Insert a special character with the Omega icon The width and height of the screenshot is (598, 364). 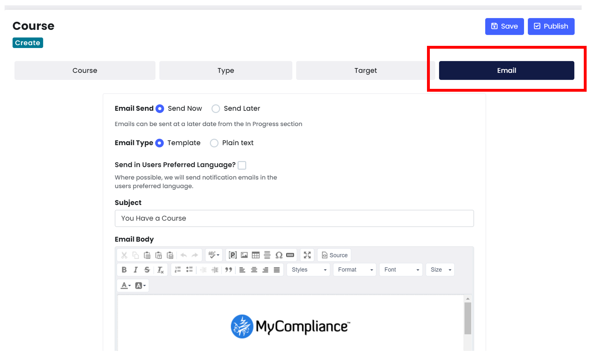(x=279, y=255)
